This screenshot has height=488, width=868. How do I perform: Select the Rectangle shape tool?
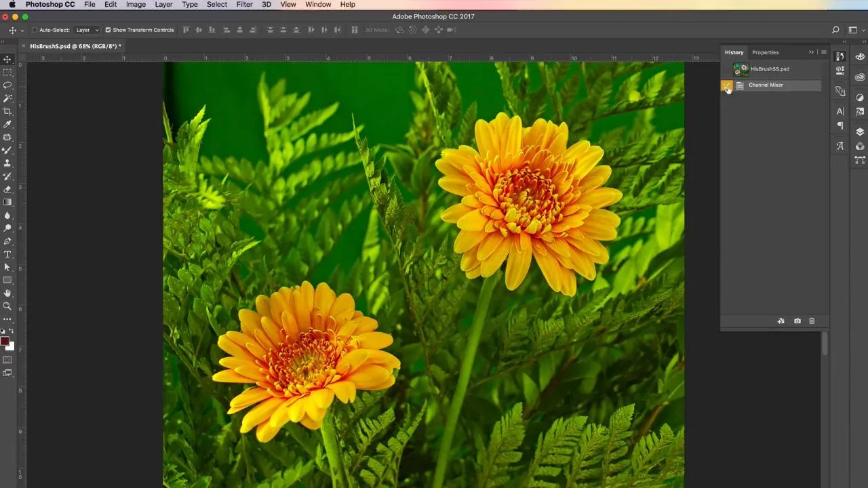[x=7, y=280]
